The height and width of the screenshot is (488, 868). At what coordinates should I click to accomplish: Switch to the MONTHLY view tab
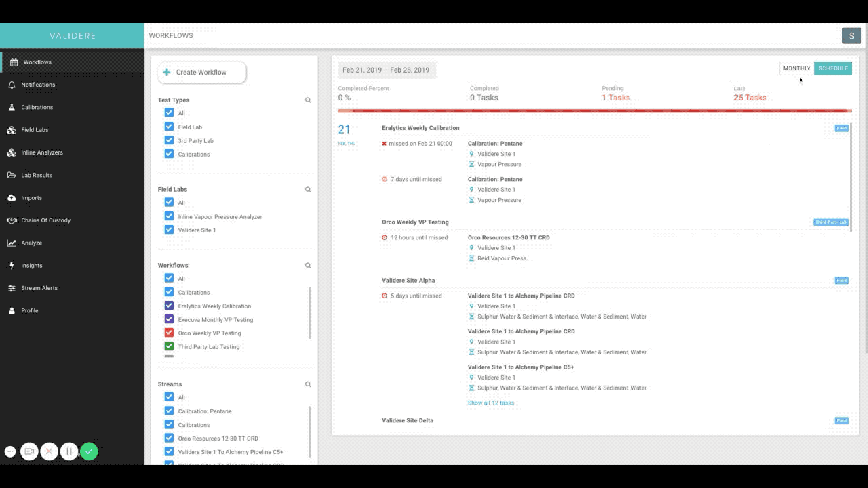(x=796, y=68)
